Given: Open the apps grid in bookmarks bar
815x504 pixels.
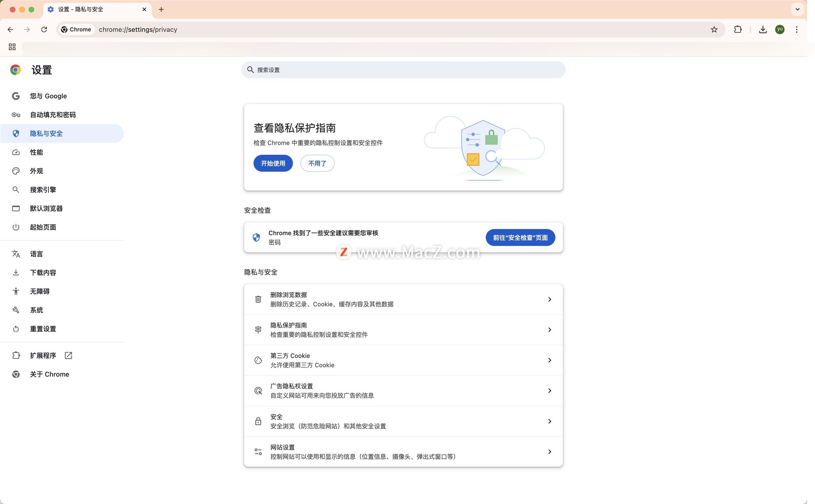Looking at the screenshot, I should [x=12, y=47].
